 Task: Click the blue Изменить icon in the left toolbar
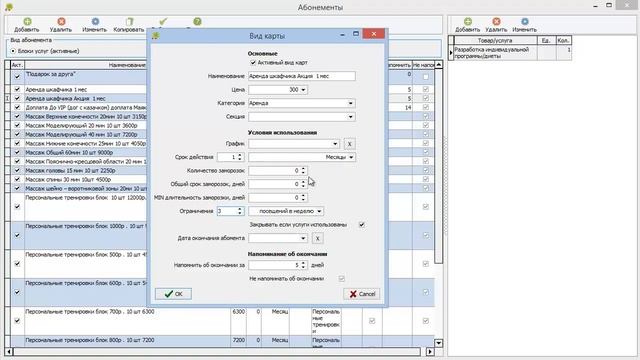point(95,22)
